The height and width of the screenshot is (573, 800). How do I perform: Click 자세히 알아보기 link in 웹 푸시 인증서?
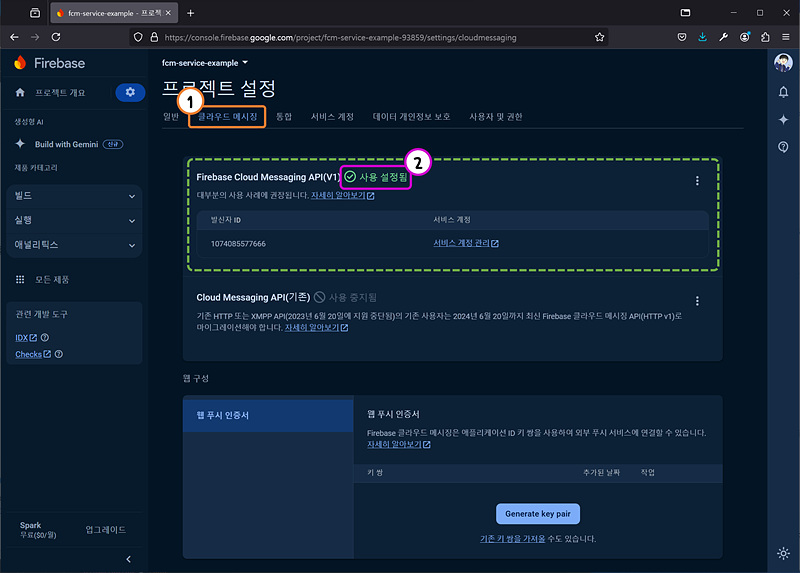pyautogui.click(x=398, y=444)
